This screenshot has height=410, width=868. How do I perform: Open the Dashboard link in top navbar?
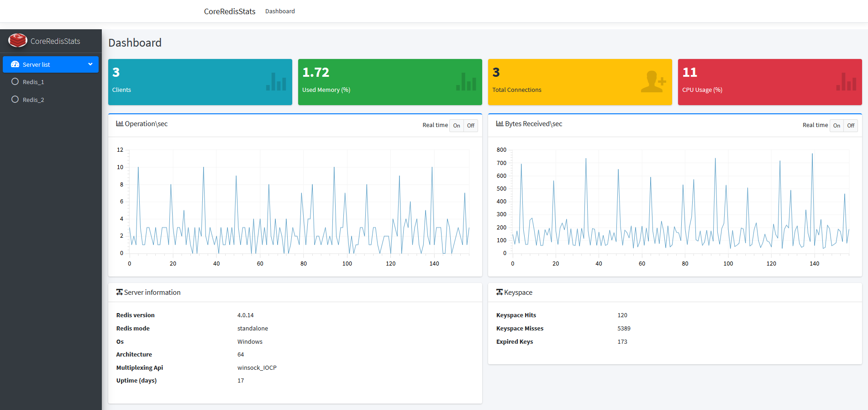(280, 11)
